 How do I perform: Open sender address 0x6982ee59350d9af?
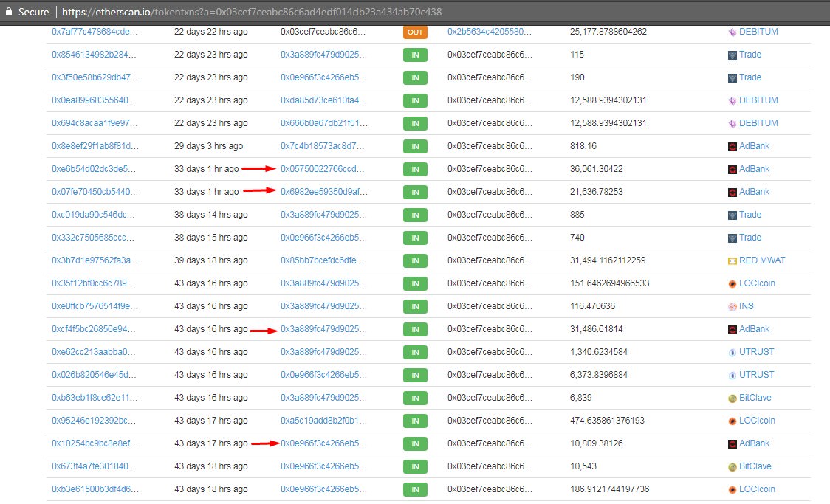(x=324, y=191)
